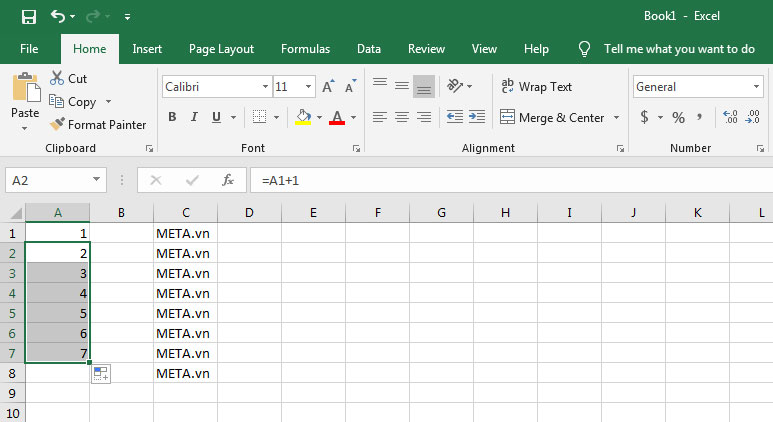
Task: Open the Copy dropdown arrow
Action: tap(108, 102)
